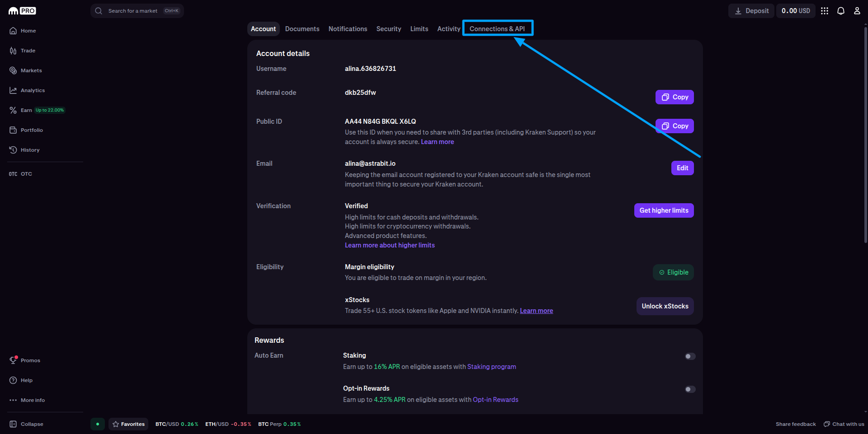Open the xStocks Learn more link
Image resolution: width=868 pixels, height=434 pixels.
(536, 311)
